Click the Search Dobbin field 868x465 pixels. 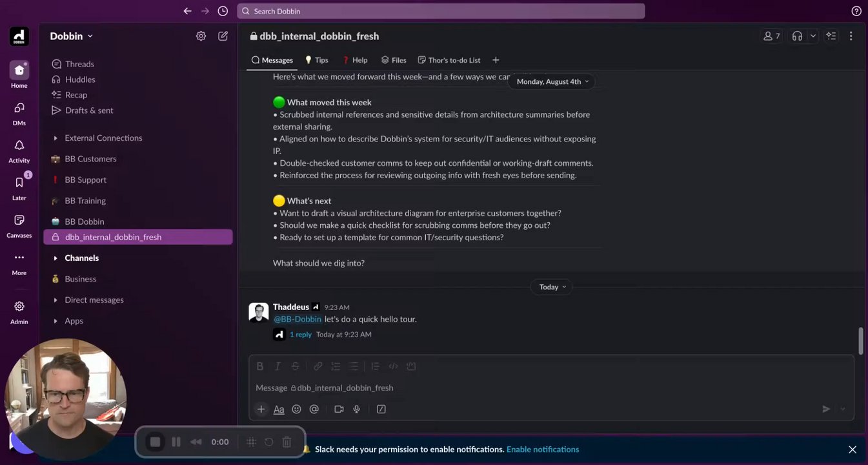point(441,11)
